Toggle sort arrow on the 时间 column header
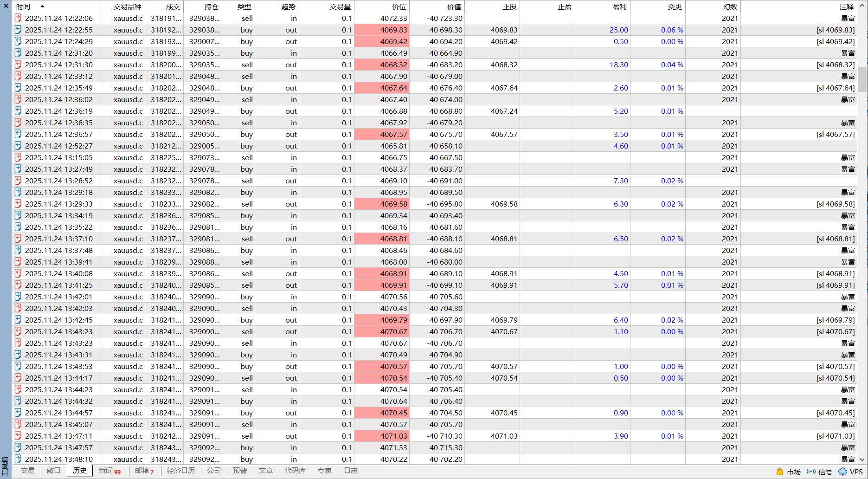Screen dimensions: 868x479 [x=42, y=6]
